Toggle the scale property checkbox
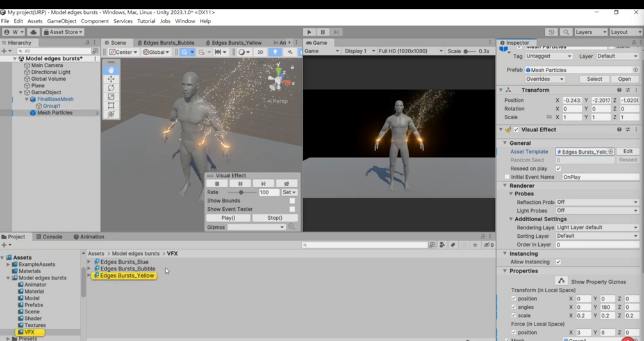This screenshot has width=644, height=341. (x=514, y=315)
